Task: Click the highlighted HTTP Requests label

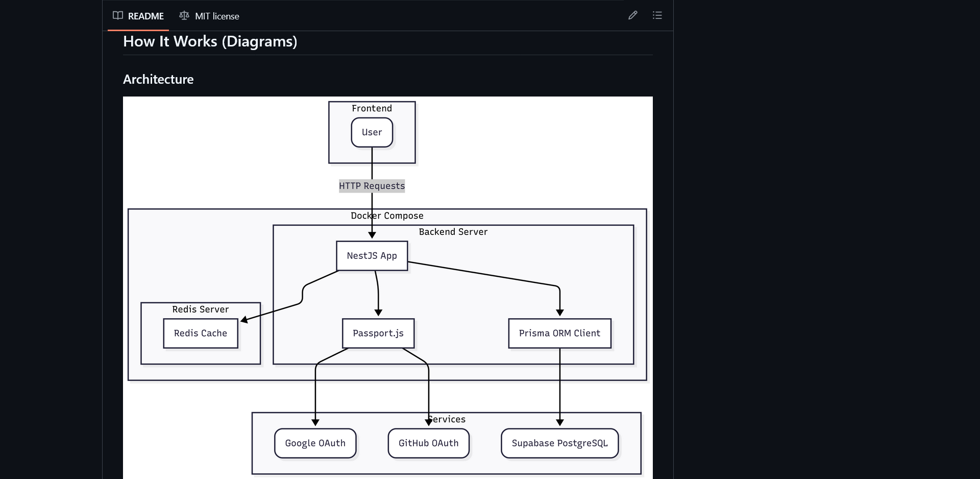Action: point(372,185)
